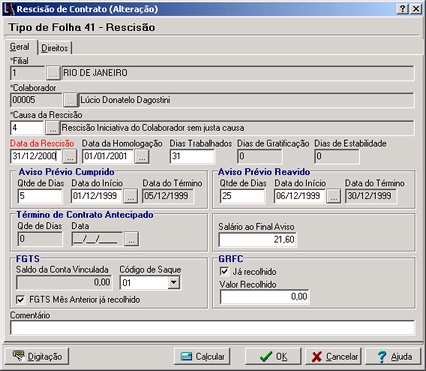
Task: Open the Ajuda help button
Action: (x=394, y=356)
